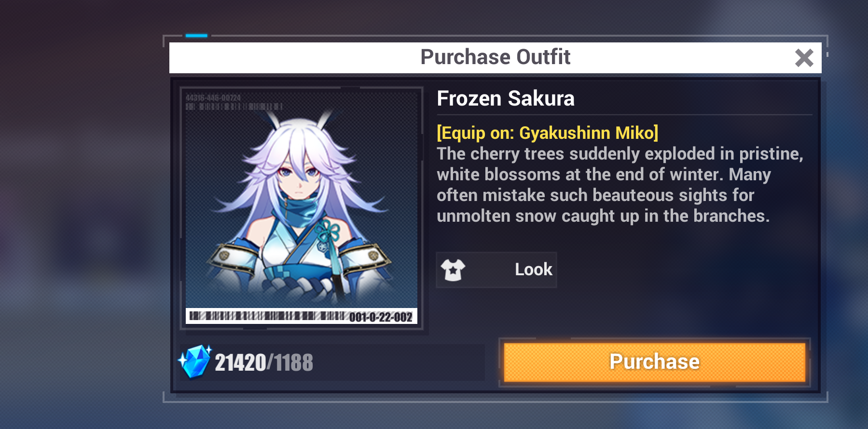Screen dimensions: 868x429
Task: Click the crystal balance 21420/1188
Action: tap(264, 363)
